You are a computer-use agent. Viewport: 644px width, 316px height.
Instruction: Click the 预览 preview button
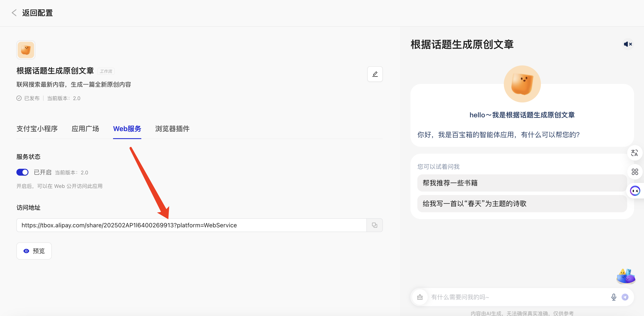[x=34, y=251]
